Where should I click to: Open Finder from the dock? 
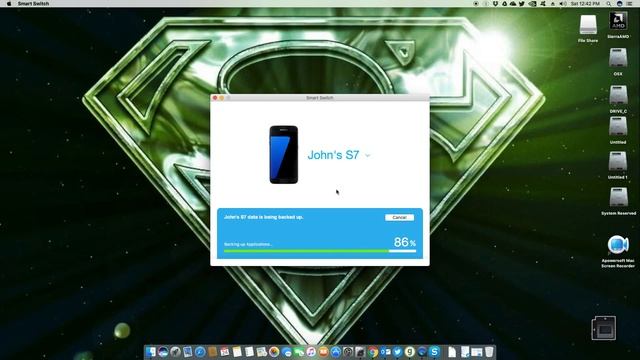150,351
